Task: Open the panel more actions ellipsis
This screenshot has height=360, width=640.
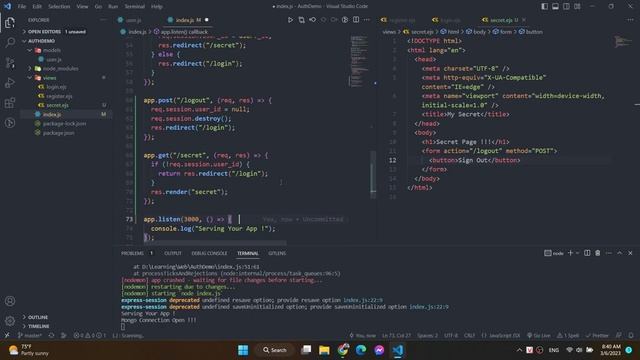Action: click(x=609, y=253)
